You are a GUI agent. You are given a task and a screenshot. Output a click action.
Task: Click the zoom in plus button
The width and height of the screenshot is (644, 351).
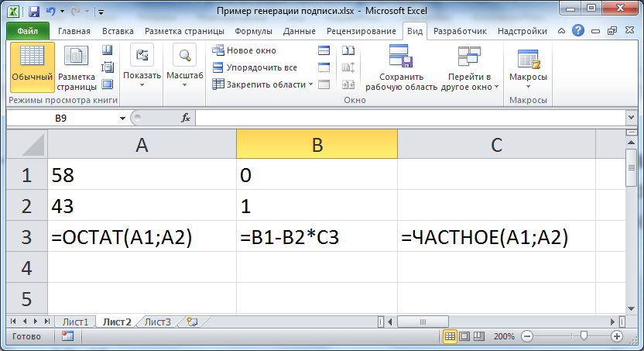point(616,336)
